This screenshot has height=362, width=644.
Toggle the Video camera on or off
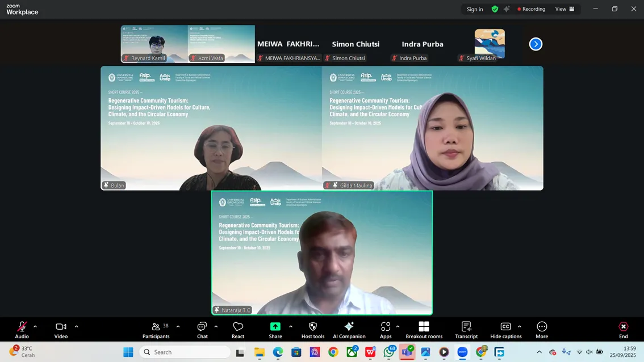point(61,329)
